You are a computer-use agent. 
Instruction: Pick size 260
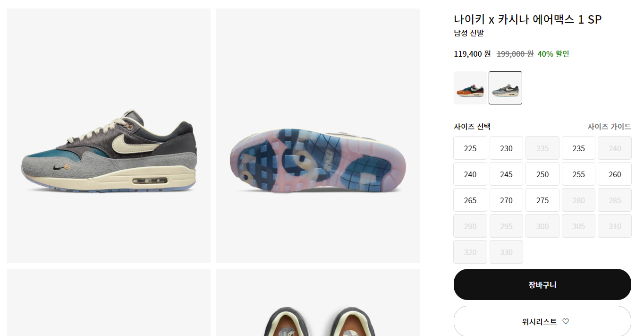(615, 174)
